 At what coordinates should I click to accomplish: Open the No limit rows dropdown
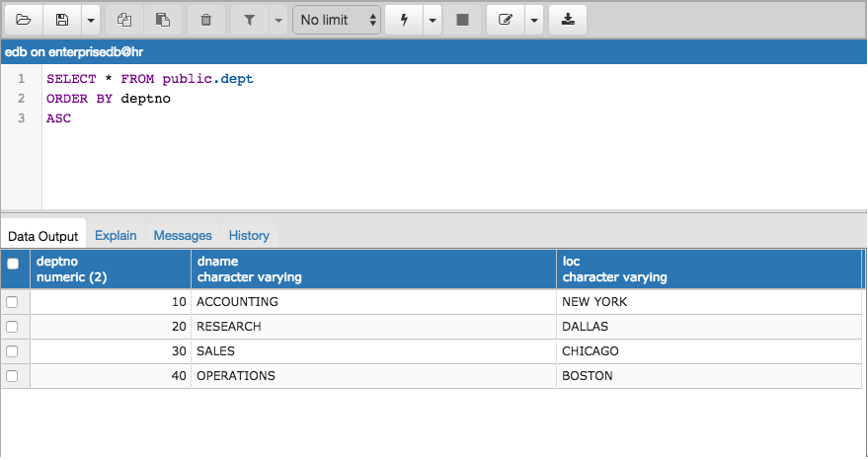pyautogui.click(x=337, y=20)
